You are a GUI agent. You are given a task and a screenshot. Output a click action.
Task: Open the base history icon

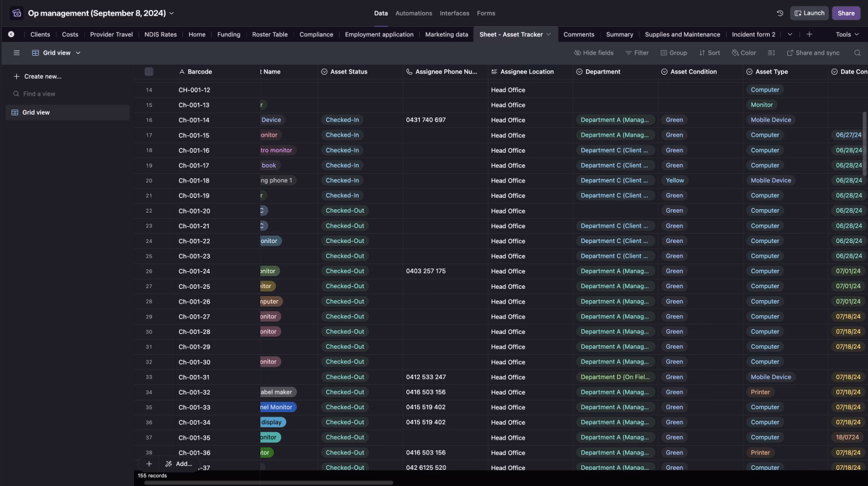click(x=780, y=13)
